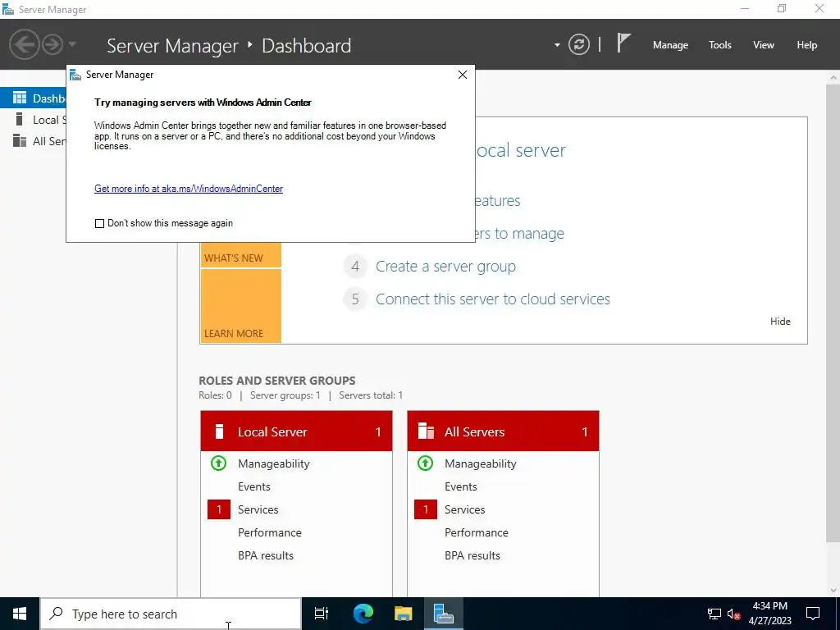The width and height of the screenshot is (840, 630).
Task: Click the forward navigation arrow
Action: (x=52, y=44)
